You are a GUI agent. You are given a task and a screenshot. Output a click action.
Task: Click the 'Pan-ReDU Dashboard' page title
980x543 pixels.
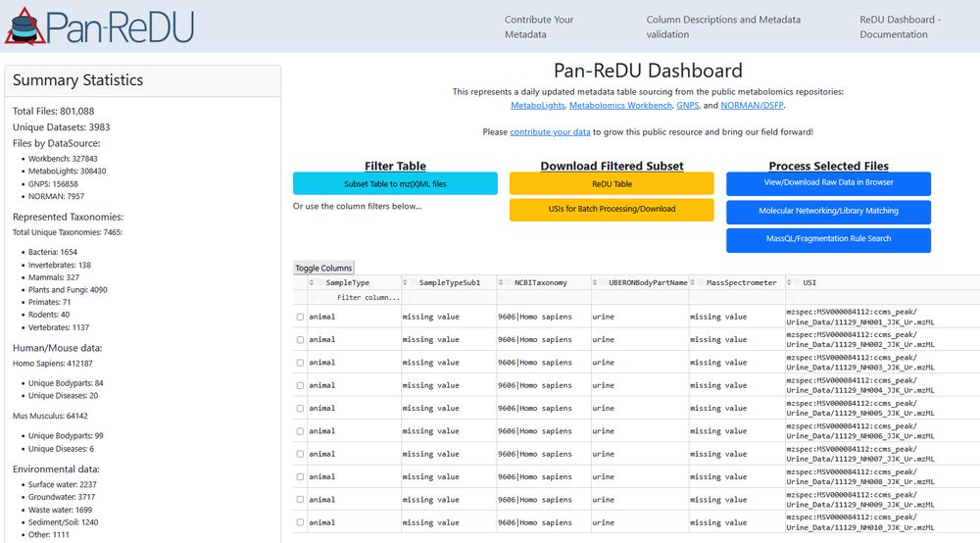click(648, 71)
